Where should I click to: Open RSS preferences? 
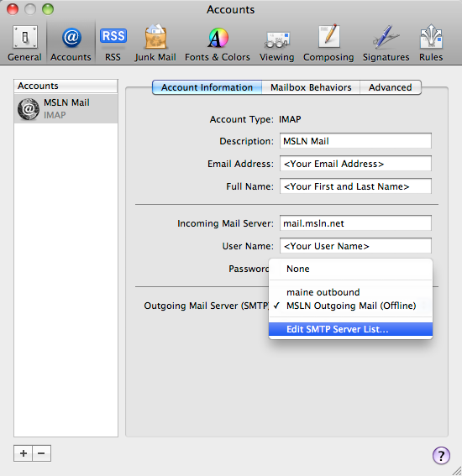[x=113, y=44]
